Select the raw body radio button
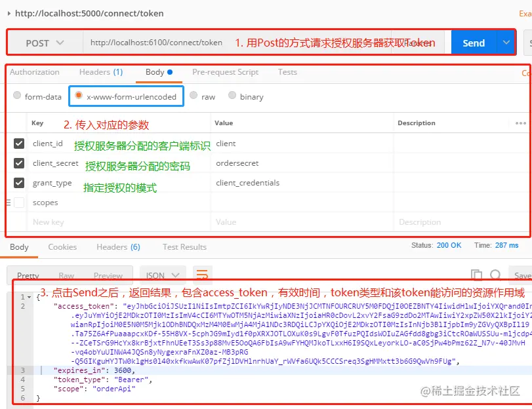Image resolution: width=532 pixels, height=409 pixels. pos(194,95)
